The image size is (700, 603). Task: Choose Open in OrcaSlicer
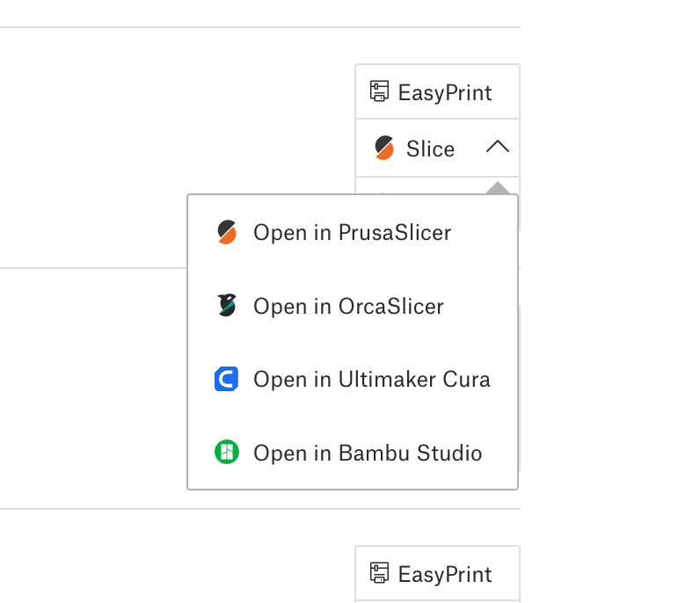click(x=353, y=306)
